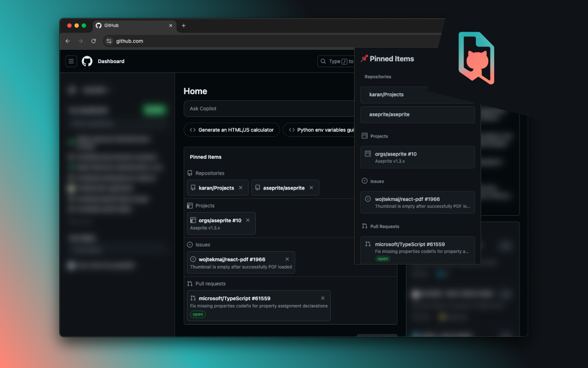Open wojtekmaj/react-pdf #1966 in popup panel
Image resolution: width=588 pixels, height=368 pixels.
point(417,202)
